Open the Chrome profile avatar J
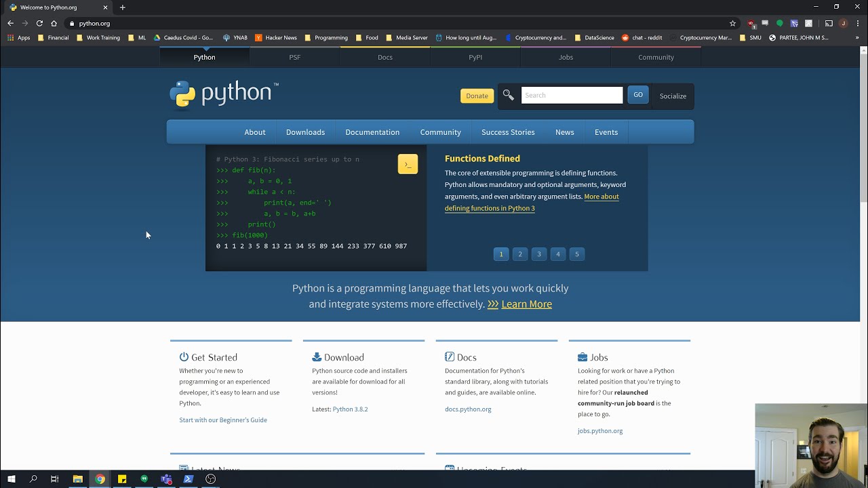The height and width of the screenshot is (488, 868). [x=843, y=23]
